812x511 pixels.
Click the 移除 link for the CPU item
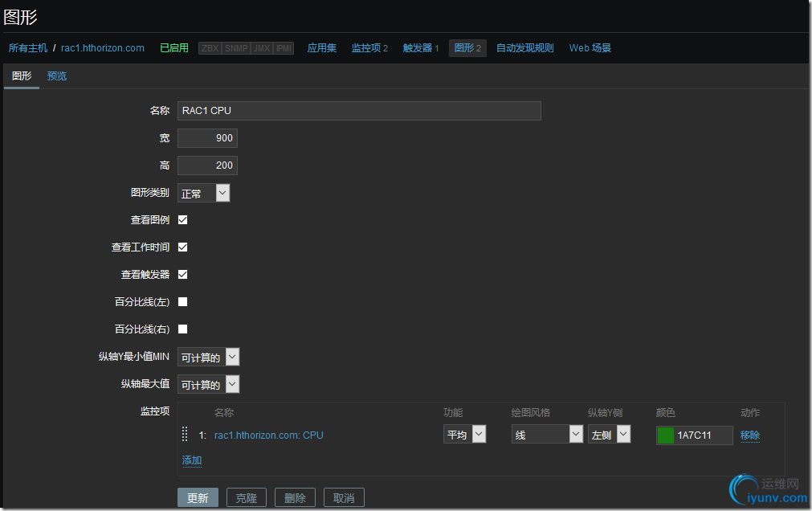tap(750, 435)
